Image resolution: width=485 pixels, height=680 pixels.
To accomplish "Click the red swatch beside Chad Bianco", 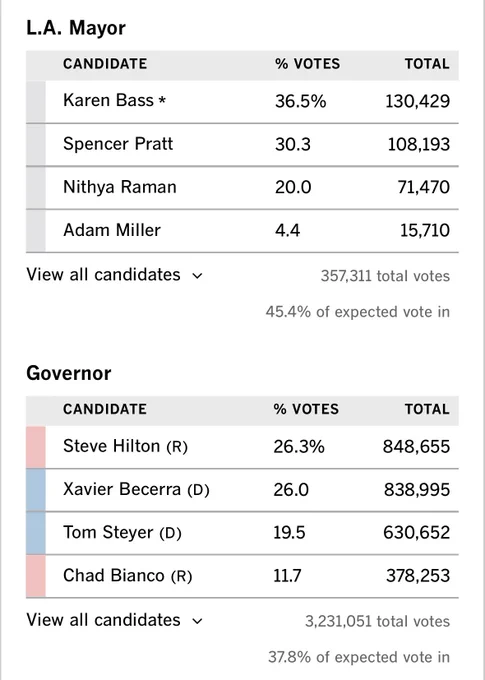I will pyautogui.click(x=36, y=576).
